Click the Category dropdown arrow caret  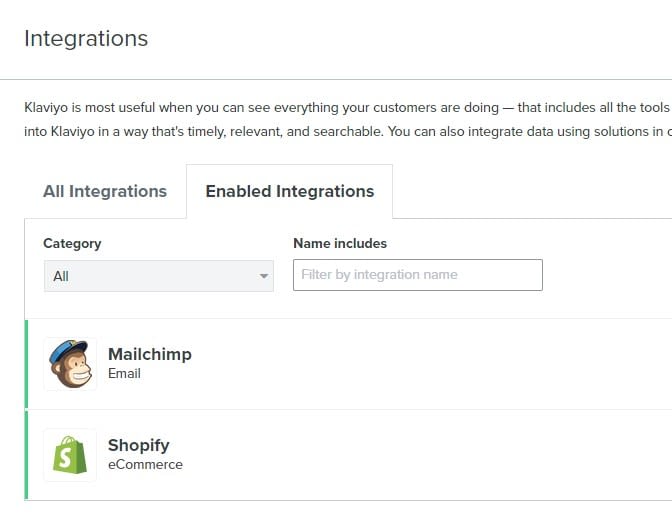click(264, 276)
